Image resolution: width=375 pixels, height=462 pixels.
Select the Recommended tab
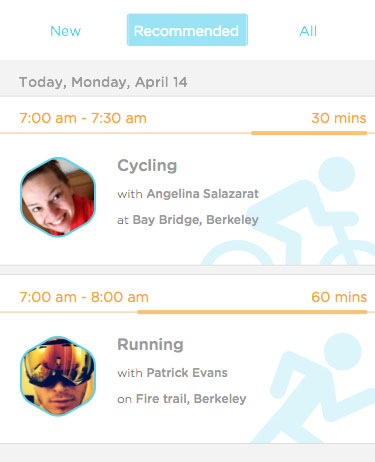coord(187,30)
